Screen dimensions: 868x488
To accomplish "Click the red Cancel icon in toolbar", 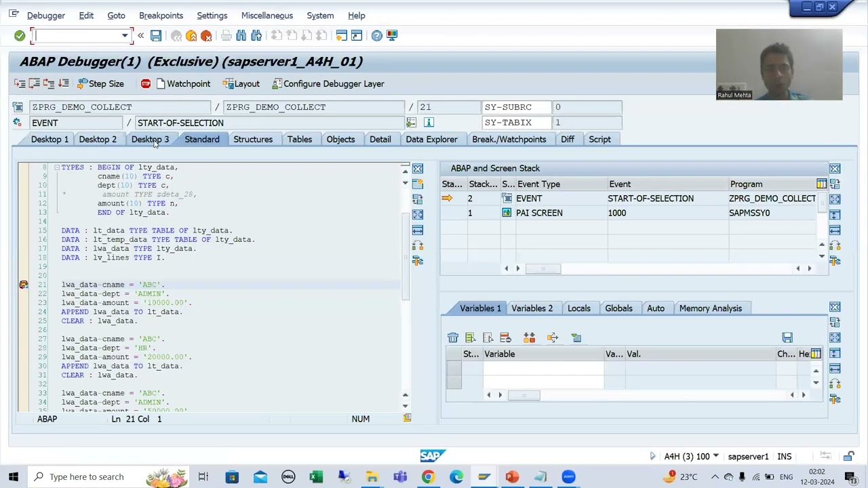I will point(206,35).
